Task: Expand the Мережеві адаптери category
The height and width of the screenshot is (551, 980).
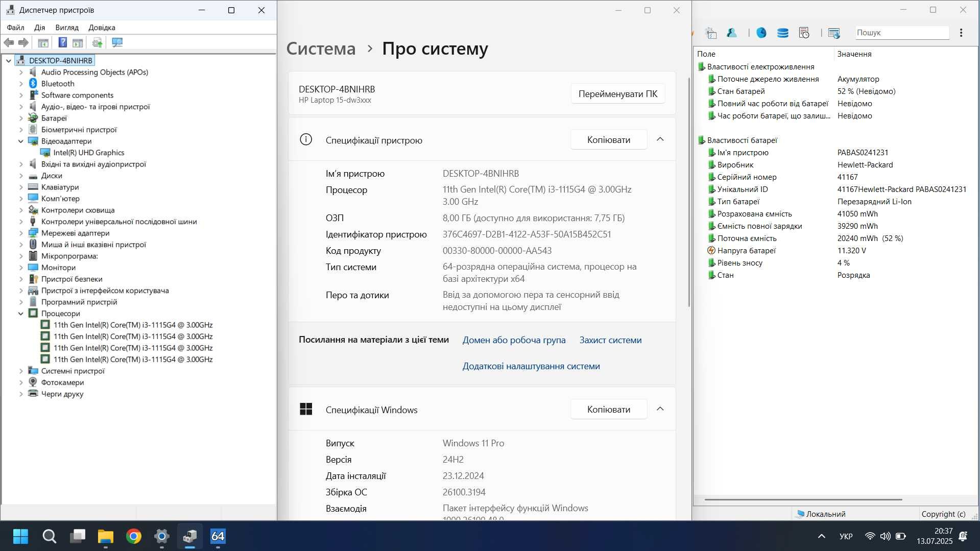Action: pos(21,233)
